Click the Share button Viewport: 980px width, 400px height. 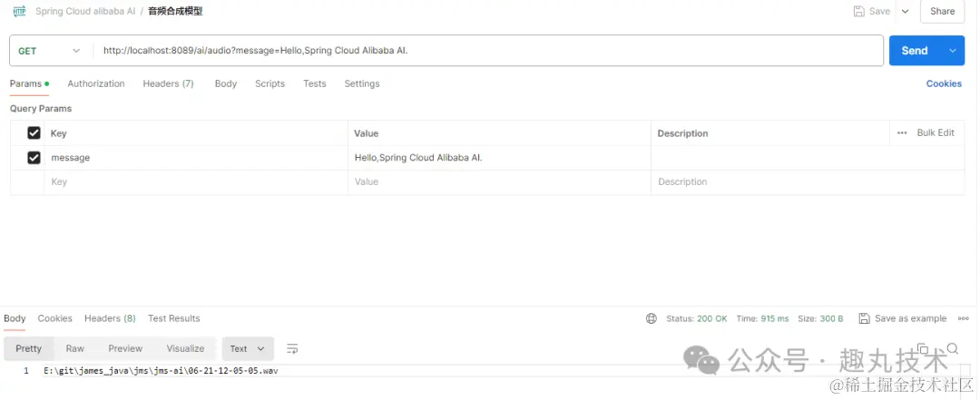(942, 11)
